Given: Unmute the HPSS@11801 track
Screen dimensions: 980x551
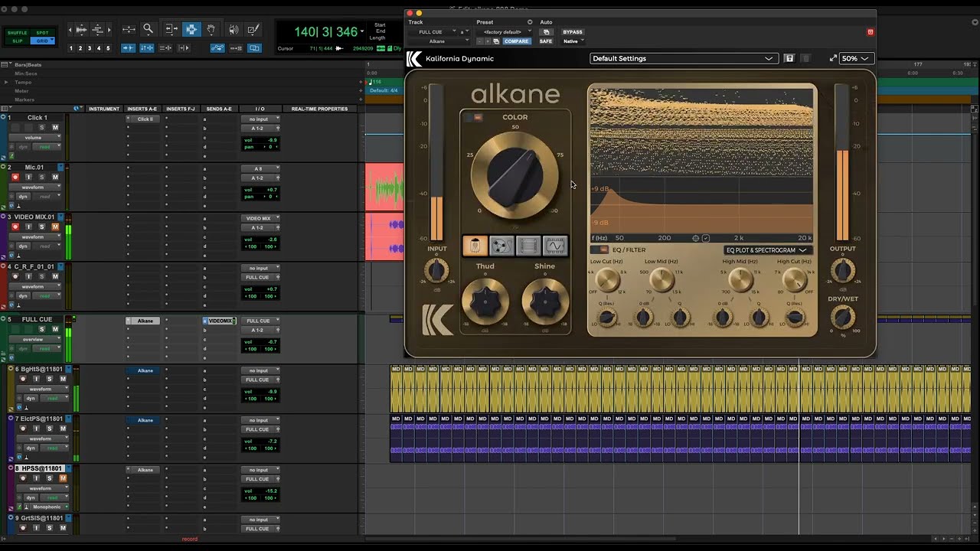Looking at the screenshot, I should point(63,478).
